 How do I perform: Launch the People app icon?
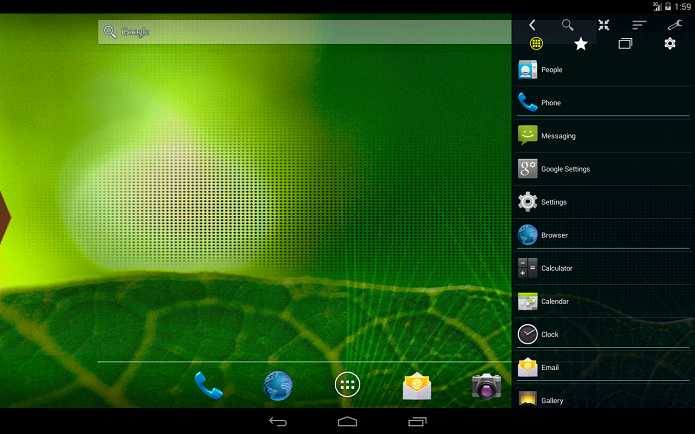(x=527, y=70)
